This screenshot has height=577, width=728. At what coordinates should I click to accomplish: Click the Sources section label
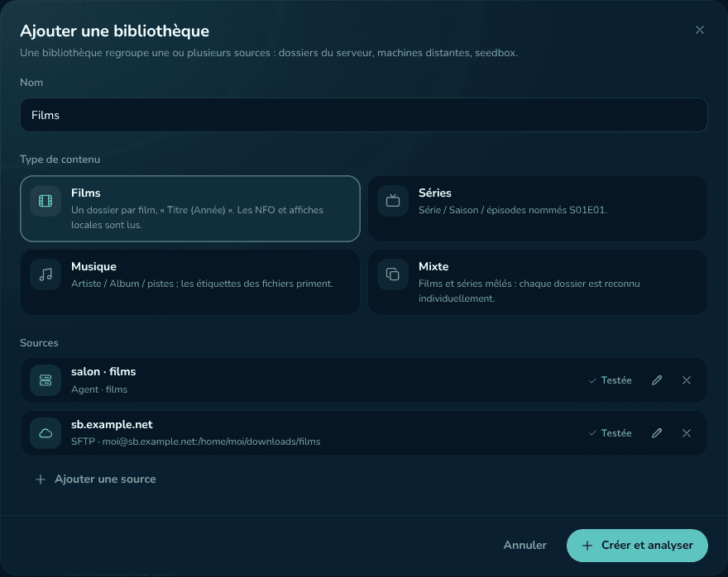tap(39, 343)
